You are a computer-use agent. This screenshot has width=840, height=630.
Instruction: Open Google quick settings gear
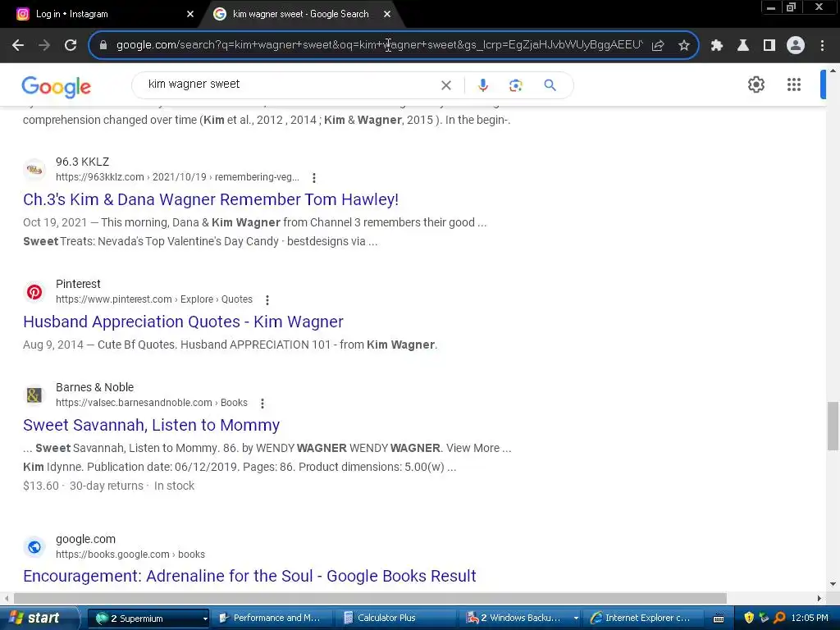pos(756,84)
